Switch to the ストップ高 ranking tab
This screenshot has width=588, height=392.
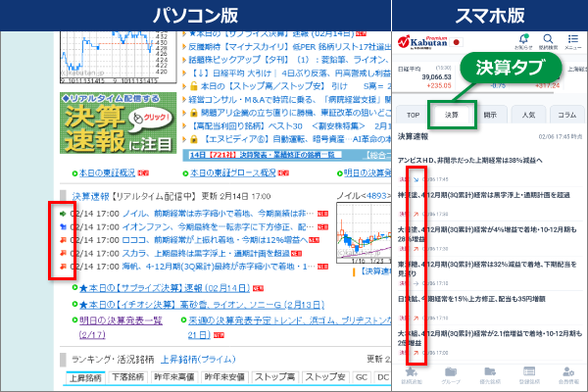(x=274, y=377)
